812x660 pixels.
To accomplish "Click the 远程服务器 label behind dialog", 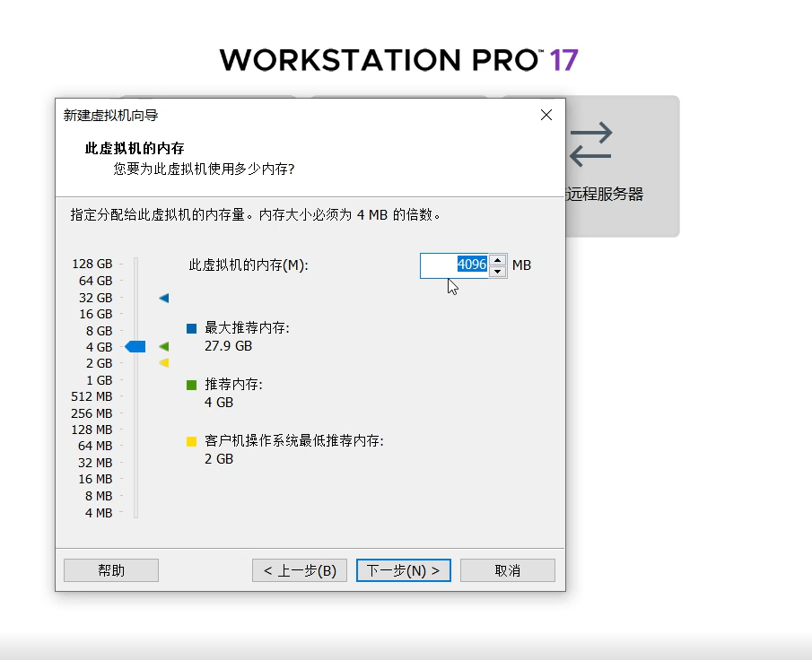I will click(605, 194).
